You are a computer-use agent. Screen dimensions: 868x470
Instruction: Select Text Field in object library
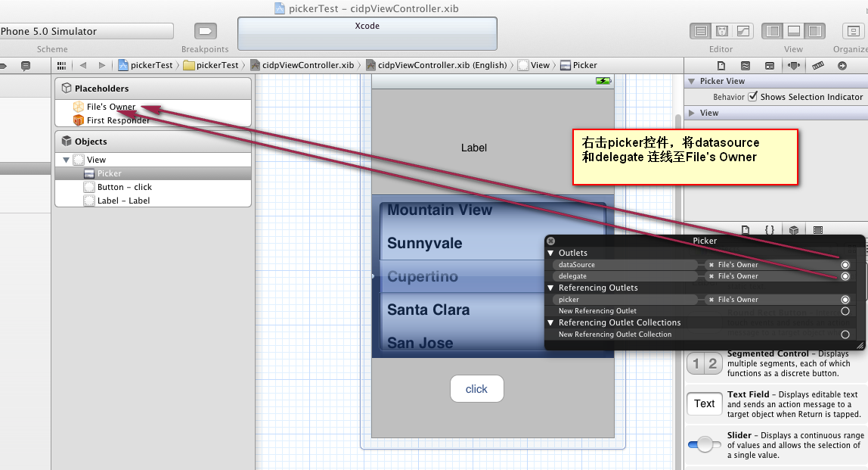click(776, 404)
